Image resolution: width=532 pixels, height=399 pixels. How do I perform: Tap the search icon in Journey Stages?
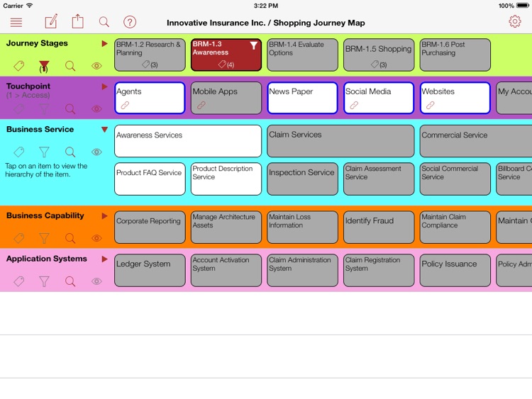click(70, 66)
